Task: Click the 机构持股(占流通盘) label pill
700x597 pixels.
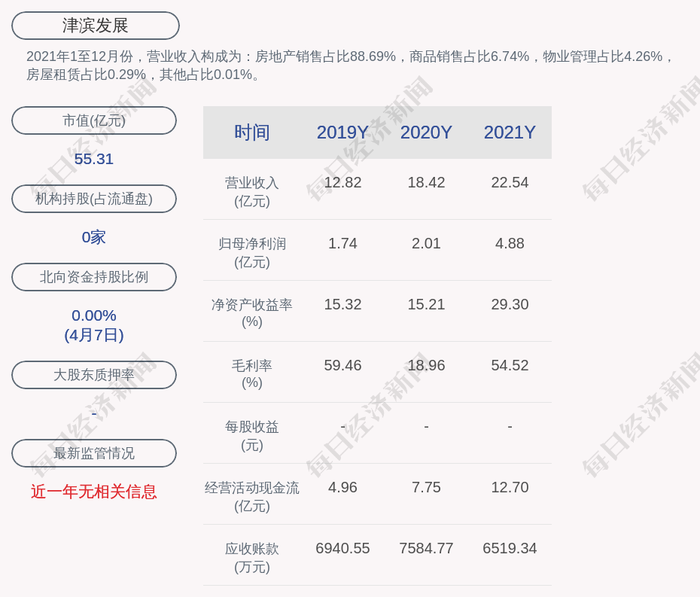Action: click(94, 199)
